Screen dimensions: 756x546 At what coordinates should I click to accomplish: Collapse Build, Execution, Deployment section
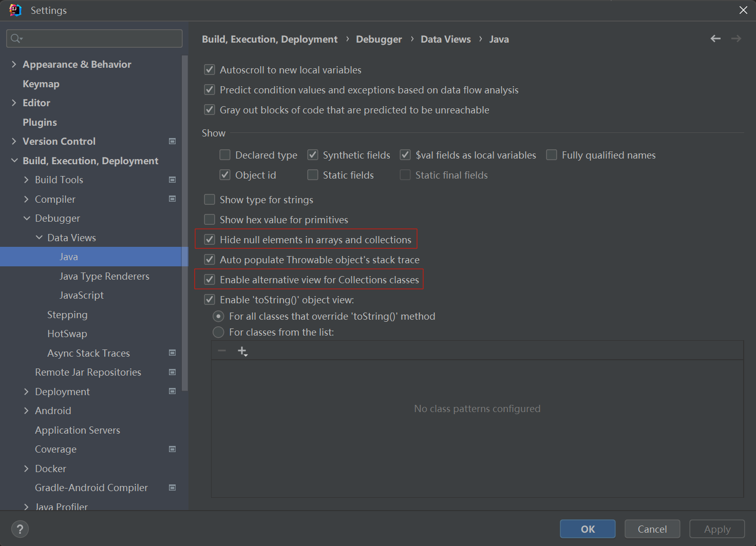[x=14, y=161]
